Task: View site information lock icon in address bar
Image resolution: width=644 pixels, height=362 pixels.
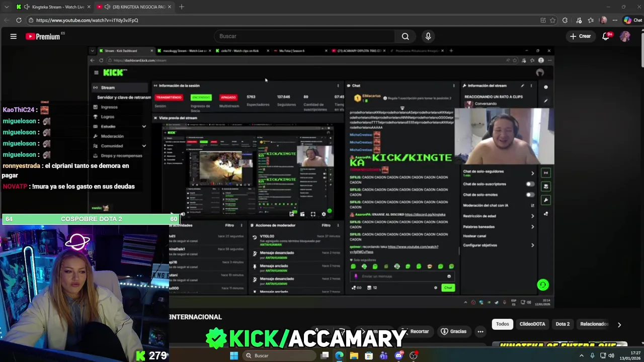Action: 31,20
